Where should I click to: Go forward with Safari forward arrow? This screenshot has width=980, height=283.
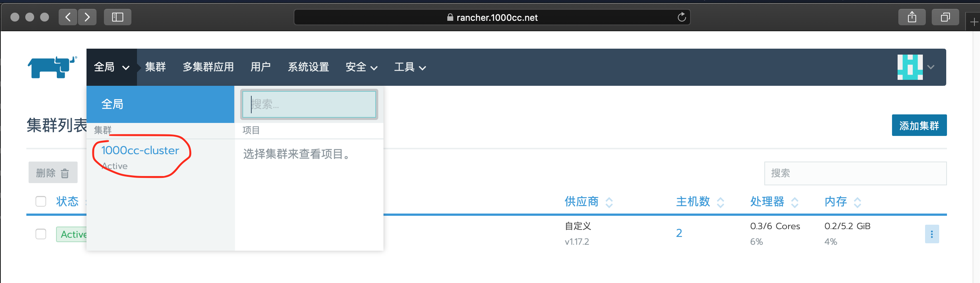click(x=87, y=17)
